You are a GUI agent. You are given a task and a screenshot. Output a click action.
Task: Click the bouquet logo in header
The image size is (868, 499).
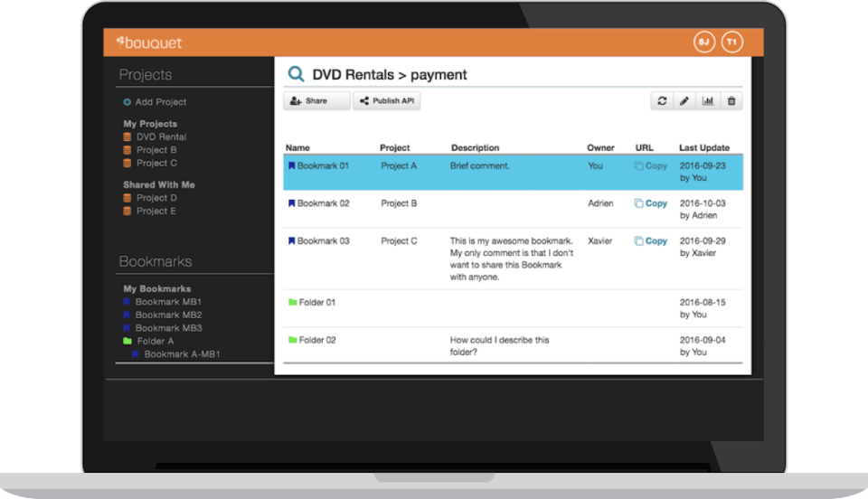[x=149, y=42]
